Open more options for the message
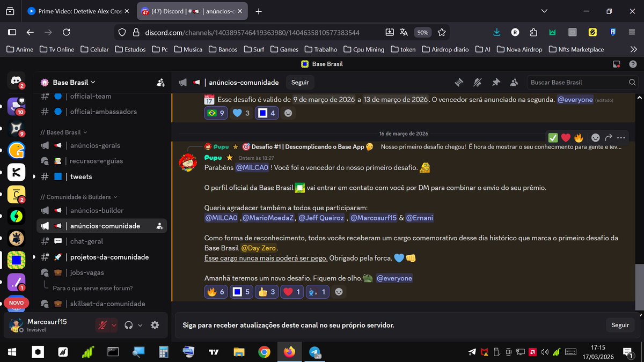Screen dimensions: 644x362 621,137
